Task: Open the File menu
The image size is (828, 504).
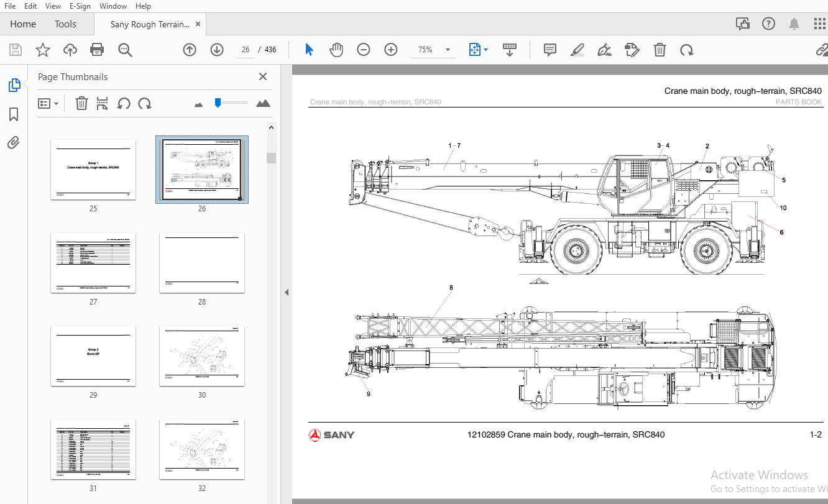Action: (x=10, y=6)
